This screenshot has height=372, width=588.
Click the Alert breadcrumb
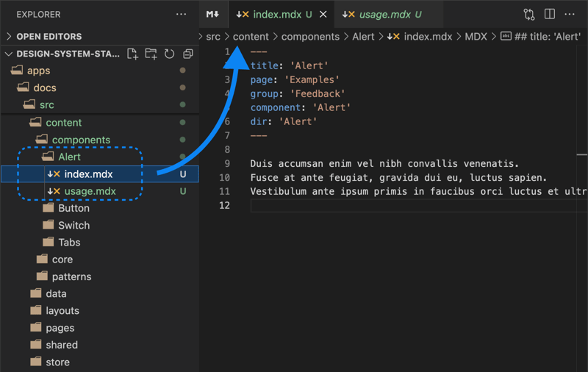(x=363, y=37)
